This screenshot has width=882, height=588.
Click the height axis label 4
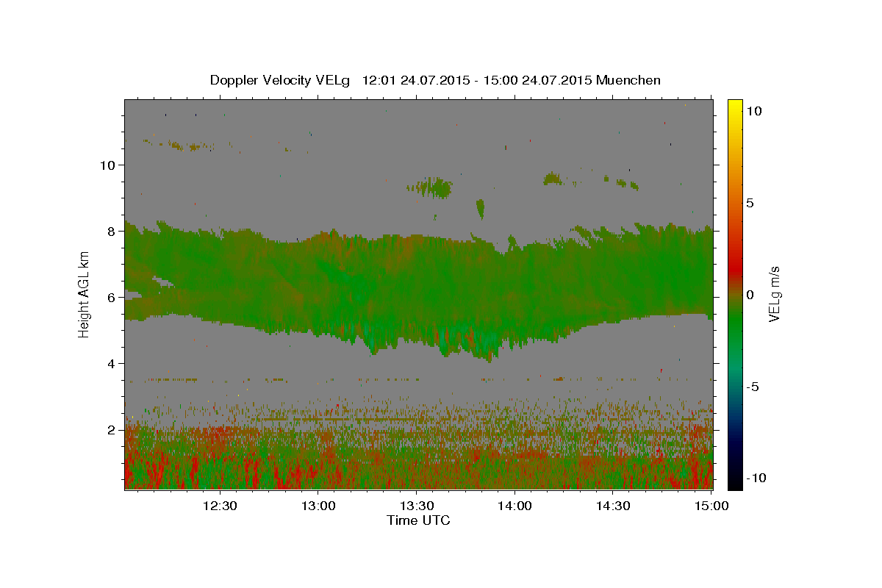pos(110,364)
